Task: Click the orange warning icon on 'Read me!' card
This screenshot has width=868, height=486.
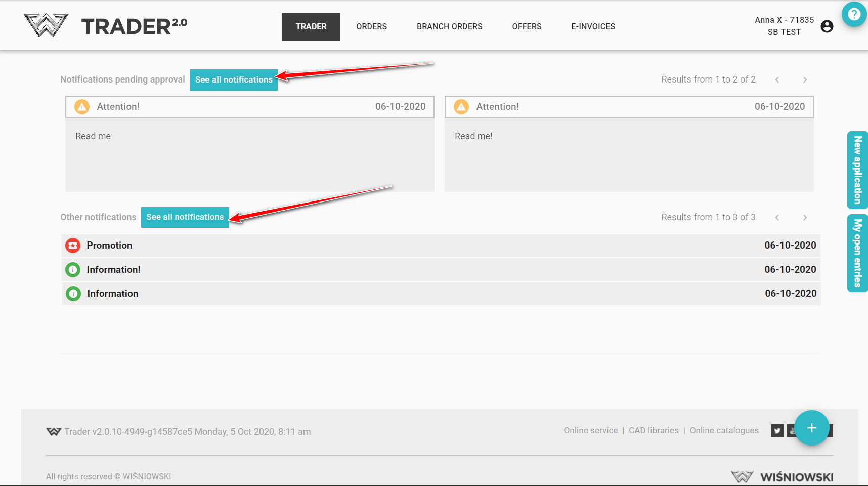Action: tap(461, 107)
